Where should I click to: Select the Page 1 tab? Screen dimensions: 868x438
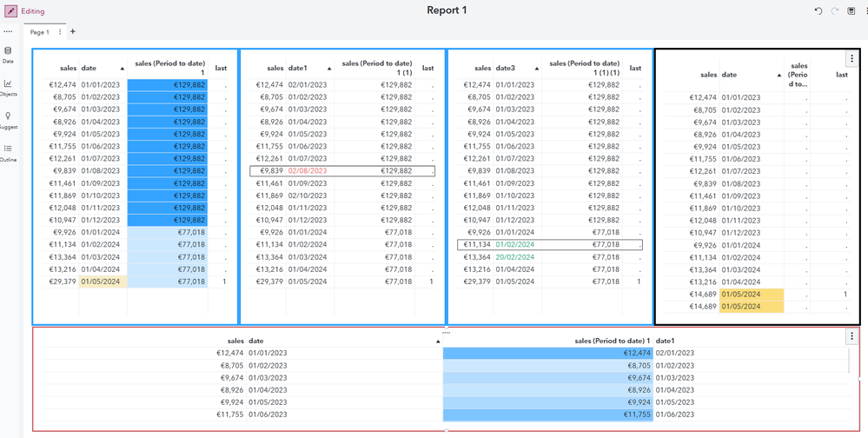(40, 32)
